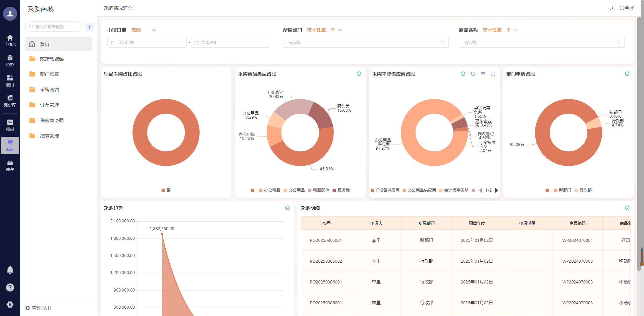Click the download icon at top right
The image size is (644, 316).
click(612, 8)
